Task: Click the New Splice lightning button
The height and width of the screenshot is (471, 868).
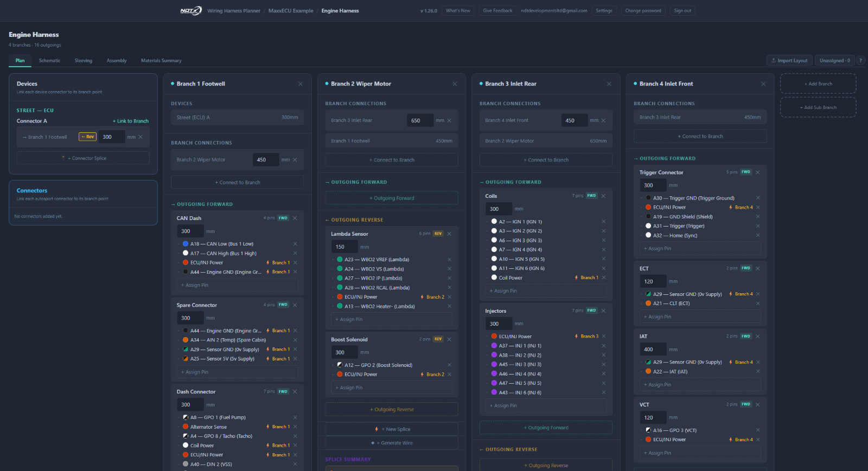Action: click(x=392, y=429)
